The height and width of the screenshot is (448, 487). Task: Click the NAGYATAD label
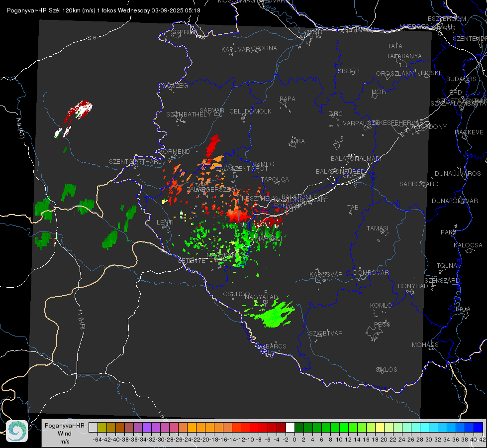pyautogui.click(x=262, y=297)
